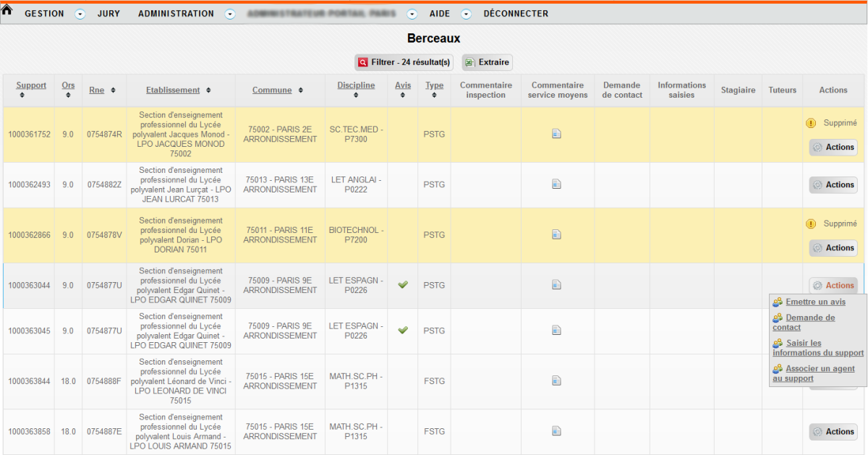This screenshot has width=868, height=455.
Task: Open comment document icon for support 1000363858
Action: tap(556, 431)
